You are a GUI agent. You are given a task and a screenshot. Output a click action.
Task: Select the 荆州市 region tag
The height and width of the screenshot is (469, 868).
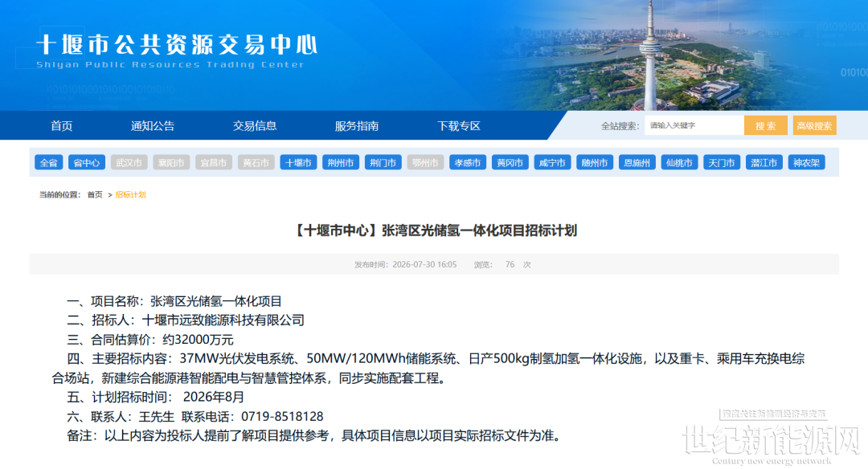coord(341,162)
